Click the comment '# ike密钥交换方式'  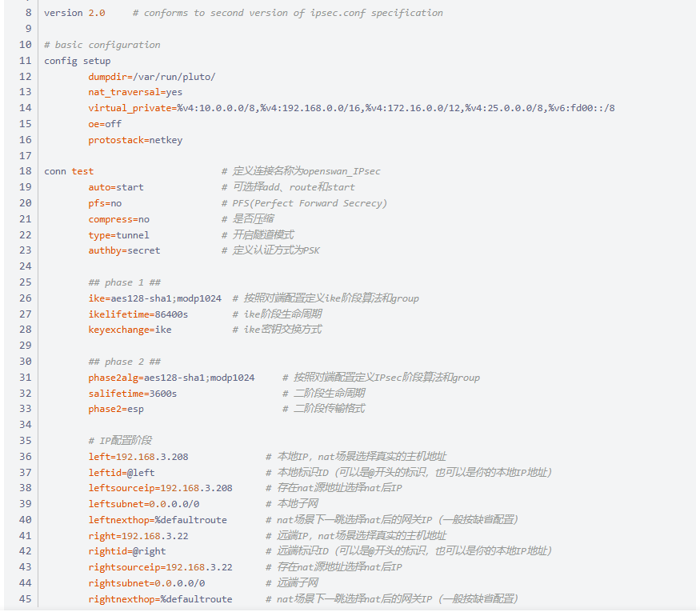click(278, 330)
